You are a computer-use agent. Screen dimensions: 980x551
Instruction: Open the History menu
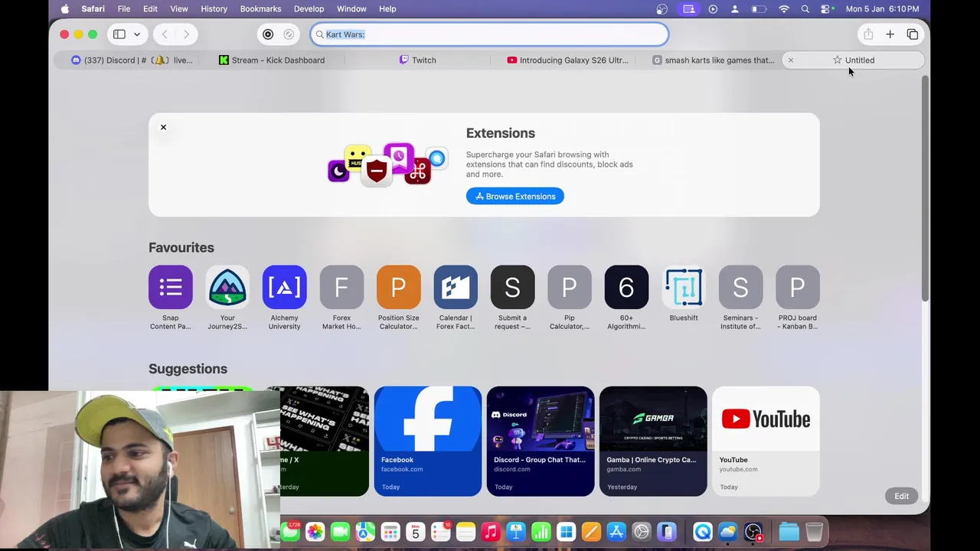click(x=214, y=8)
